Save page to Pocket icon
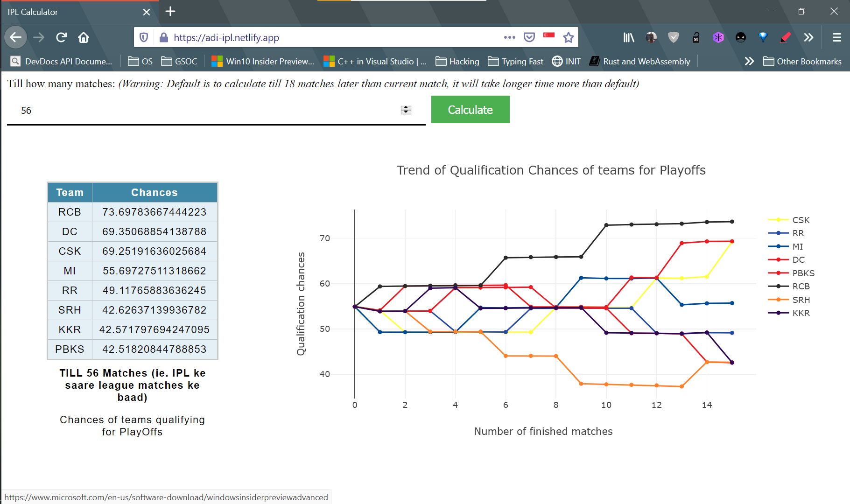 coord(529,37)
